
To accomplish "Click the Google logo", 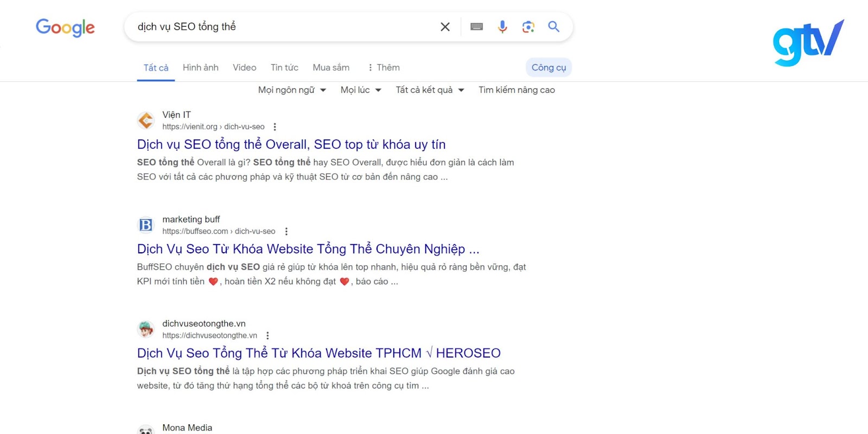I will point(65,28).
